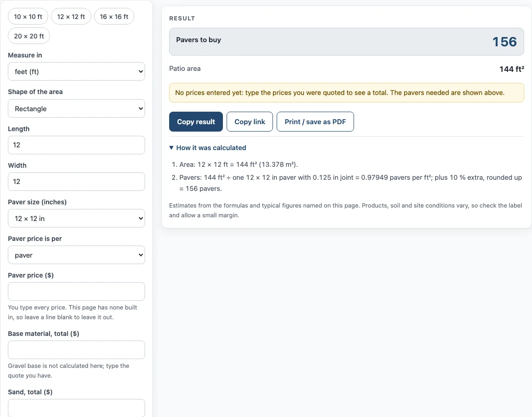The width and height of the screenshot is (532, 417).
Task: Select the 10 × 10 ft preset
Action: pos(28,17)
